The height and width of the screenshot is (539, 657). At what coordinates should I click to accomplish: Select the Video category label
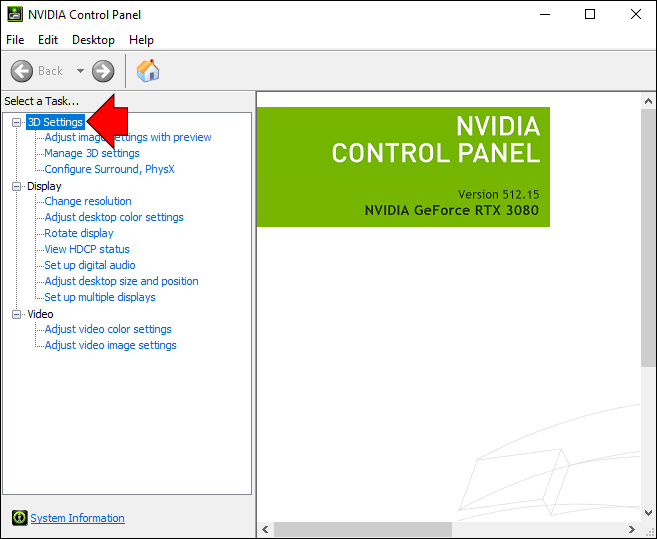(x=40, y=314)
